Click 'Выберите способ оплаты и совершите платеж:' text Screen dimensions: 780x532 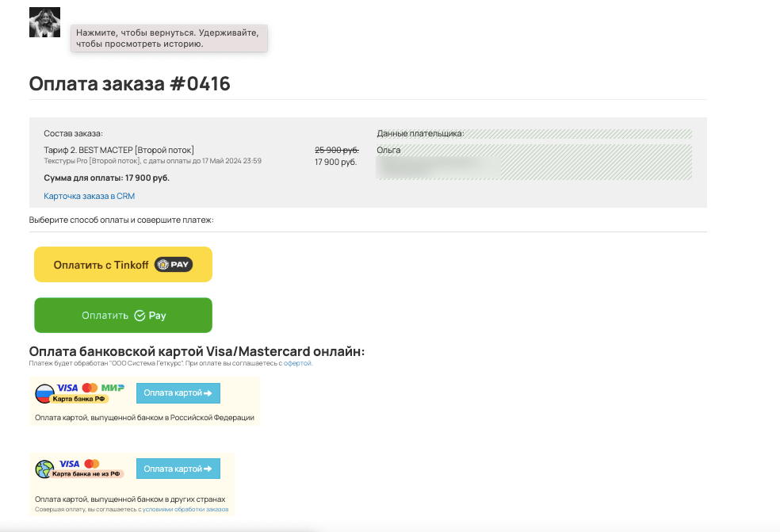coord(121,220)
